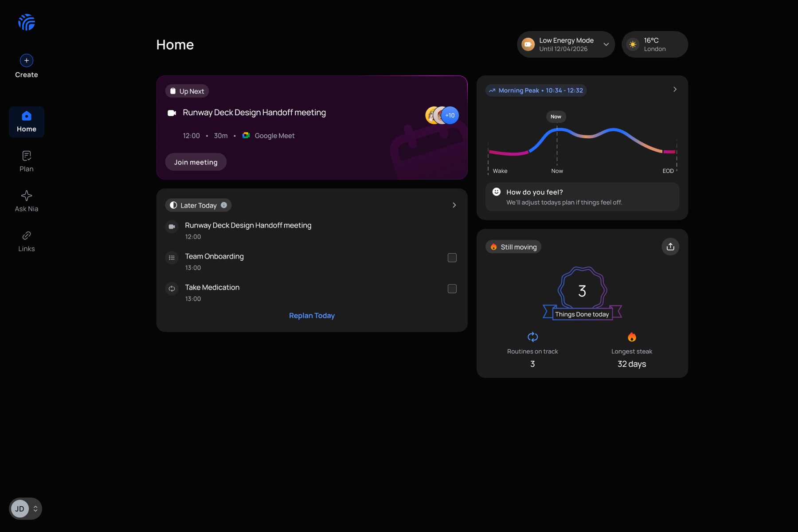Expand the JD account switcher
This screenshot has height=532, width=798.
[x=25, y=509]
